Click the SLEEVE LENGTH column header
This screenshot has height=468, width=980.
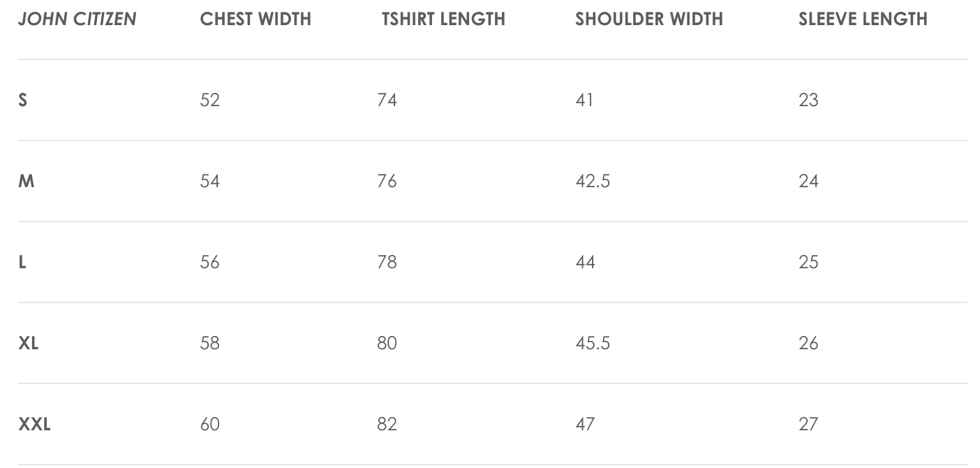click(x=863, y=19)
